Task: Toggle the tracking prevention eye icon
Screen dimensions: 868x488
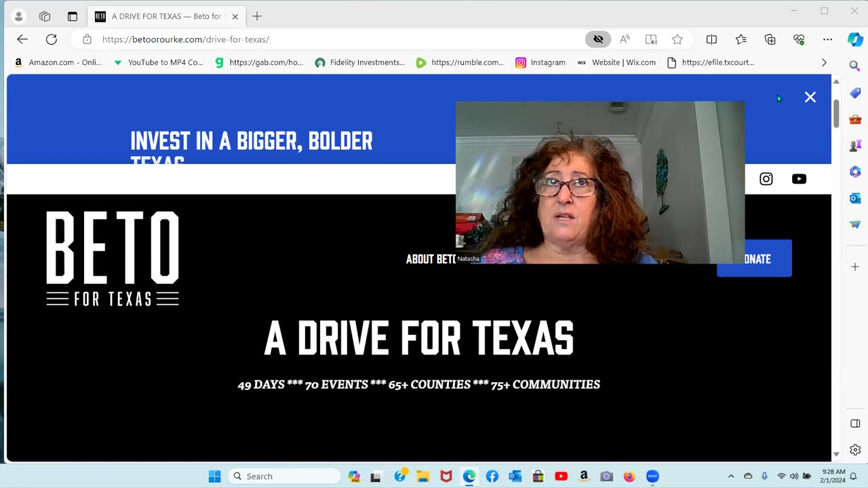Action: pyautogui.click(x=598, y=39)
